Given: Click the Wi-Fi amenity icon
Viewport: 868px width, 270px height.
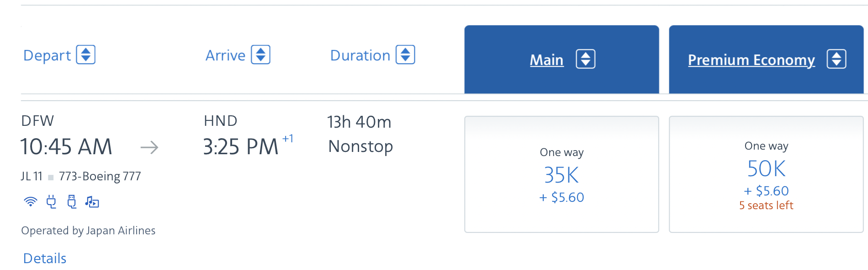Looking at the screenshot, I should click(x=31, y=201).
